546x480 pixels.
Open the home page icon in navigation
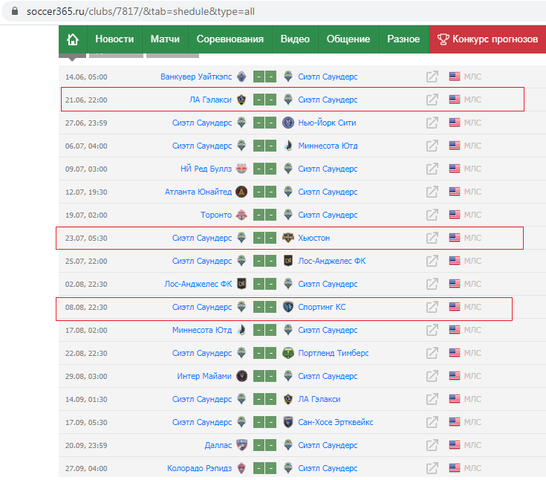72,39
